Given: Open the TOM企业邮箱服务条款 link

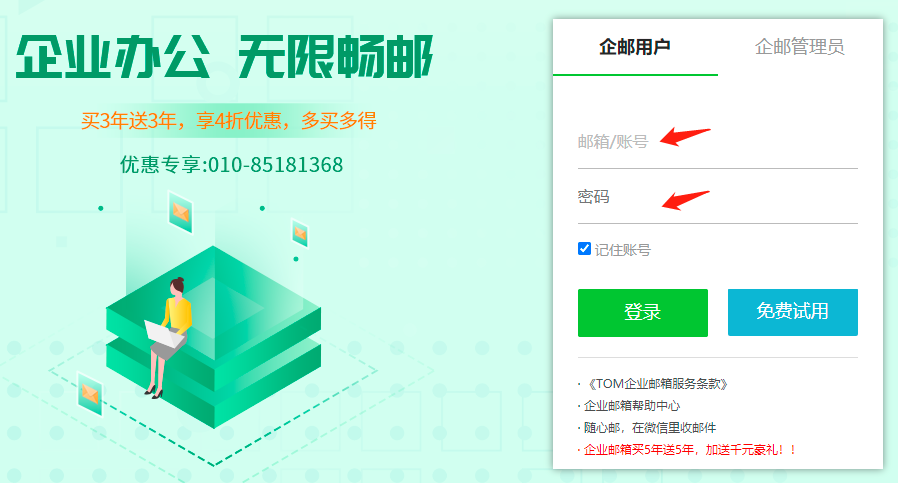Looking at the screenshot, I should coord(656,384).
